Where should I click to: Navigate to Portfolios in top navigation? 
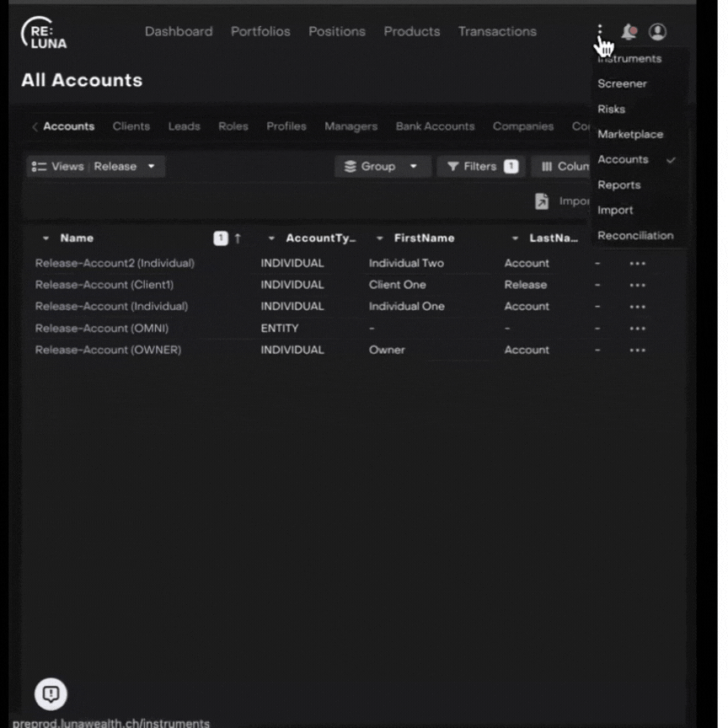pyautogui.click(x=260, y=31)
